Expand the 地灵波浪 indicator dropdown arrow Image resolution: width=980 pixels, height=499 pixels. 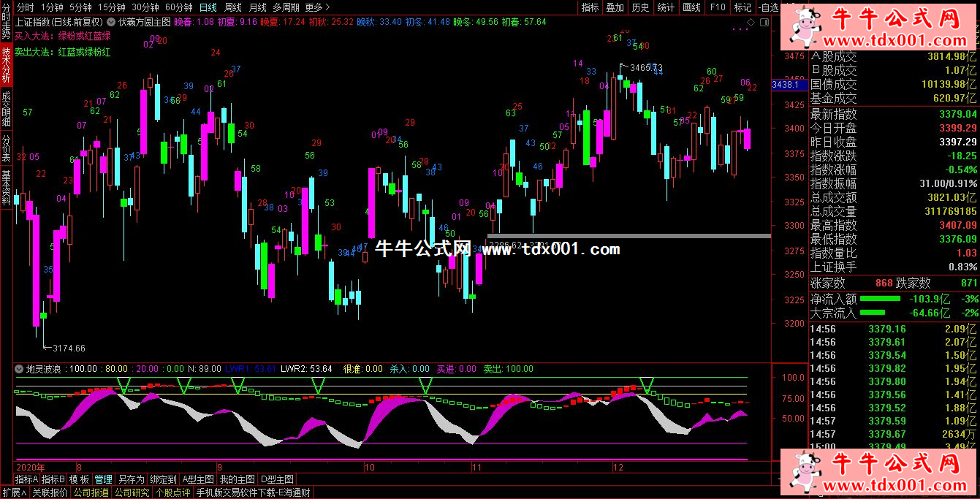19,369
